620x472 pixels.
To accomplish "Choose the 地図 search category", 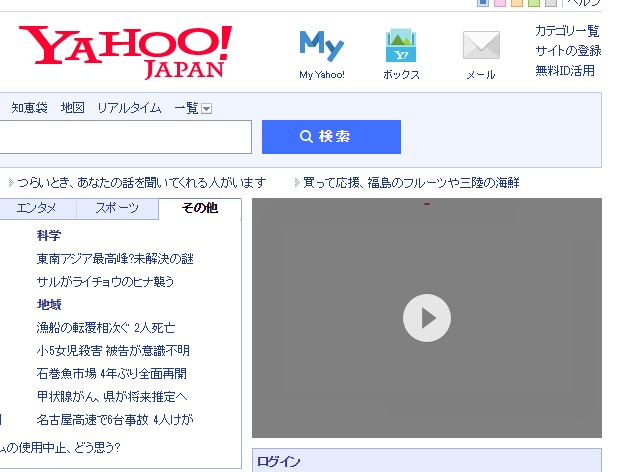I will (73, 108).
